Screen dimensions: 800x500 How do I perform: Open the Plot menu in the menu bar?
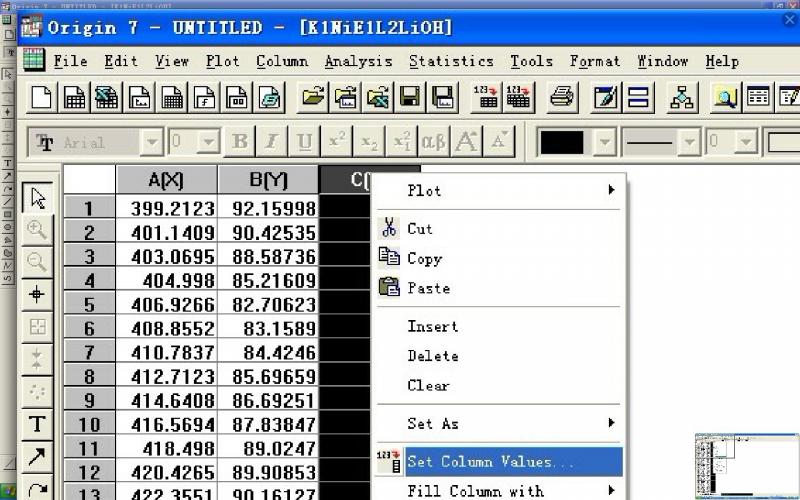pyautogui.click(x=222, y=61)
